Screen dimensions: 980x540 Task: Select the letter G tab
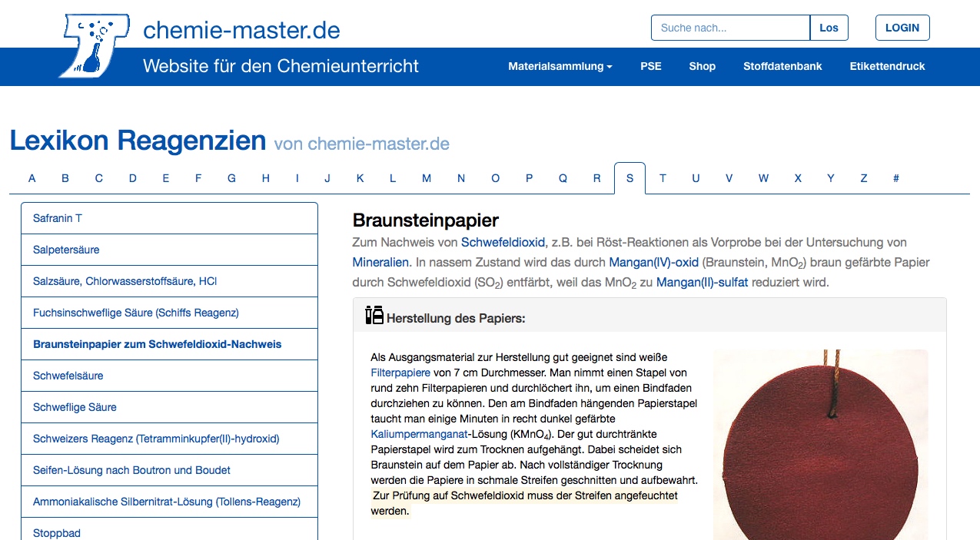click(231, 178)
